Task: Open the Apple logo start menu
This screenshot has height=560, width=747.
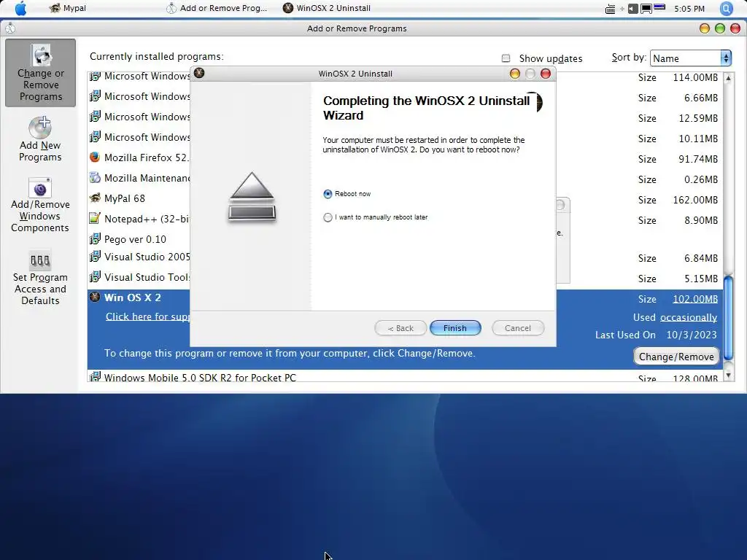Action: tap(21, 8)
